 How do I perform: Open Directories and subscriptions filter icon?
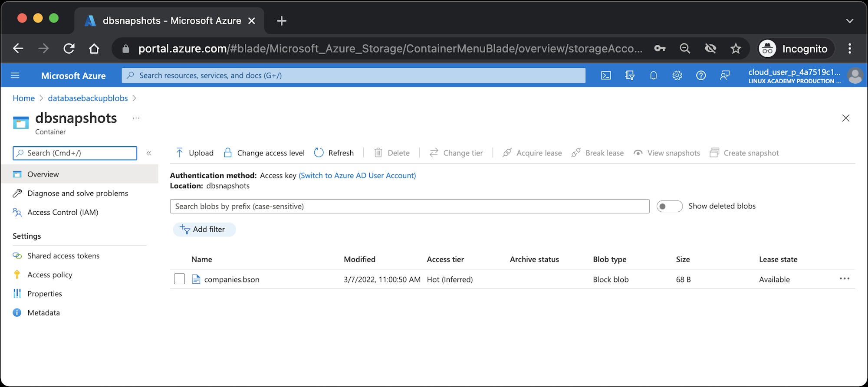630,75
